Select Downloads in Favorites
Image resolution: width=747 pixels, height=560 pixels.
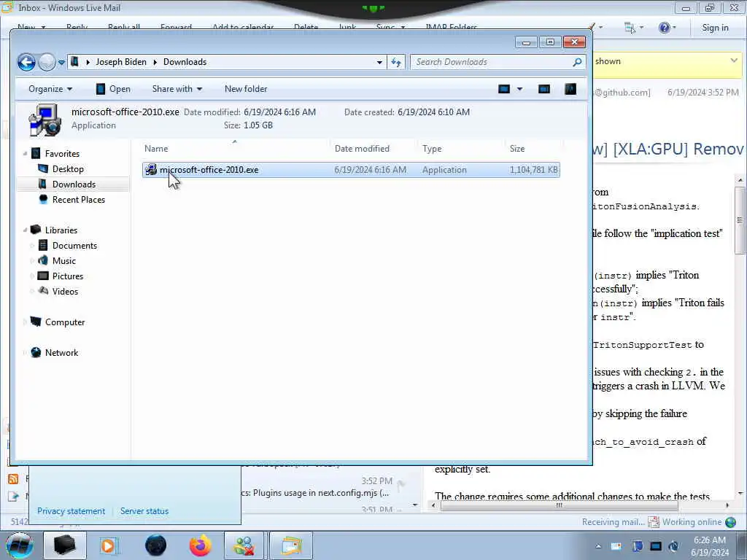[74, 184]
